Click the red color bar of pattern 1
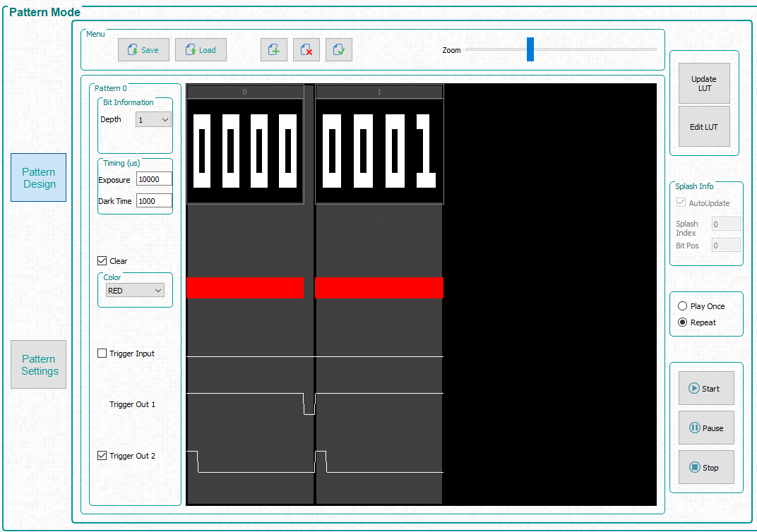 pos(379,287)
